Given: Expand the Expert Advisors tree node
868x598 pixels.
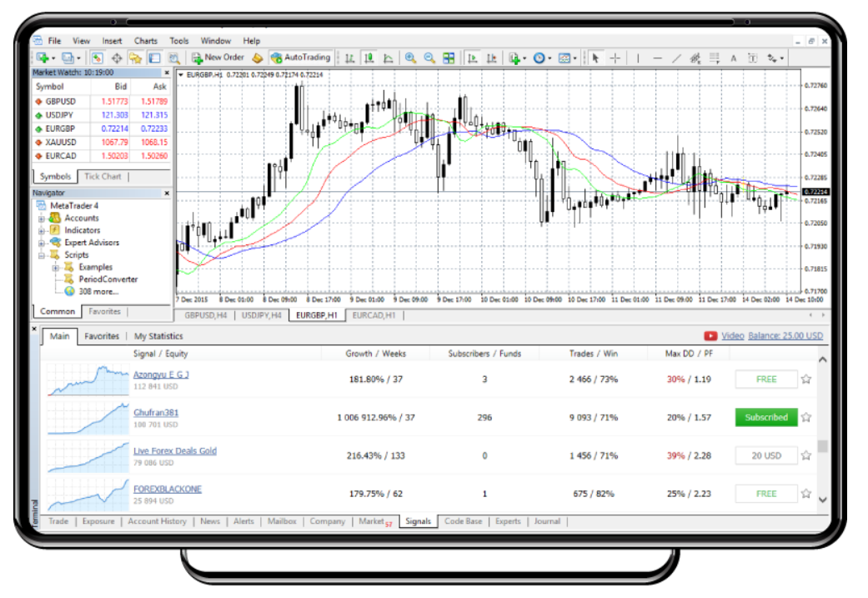Looking at the screenshot, I should click(42, 243).
